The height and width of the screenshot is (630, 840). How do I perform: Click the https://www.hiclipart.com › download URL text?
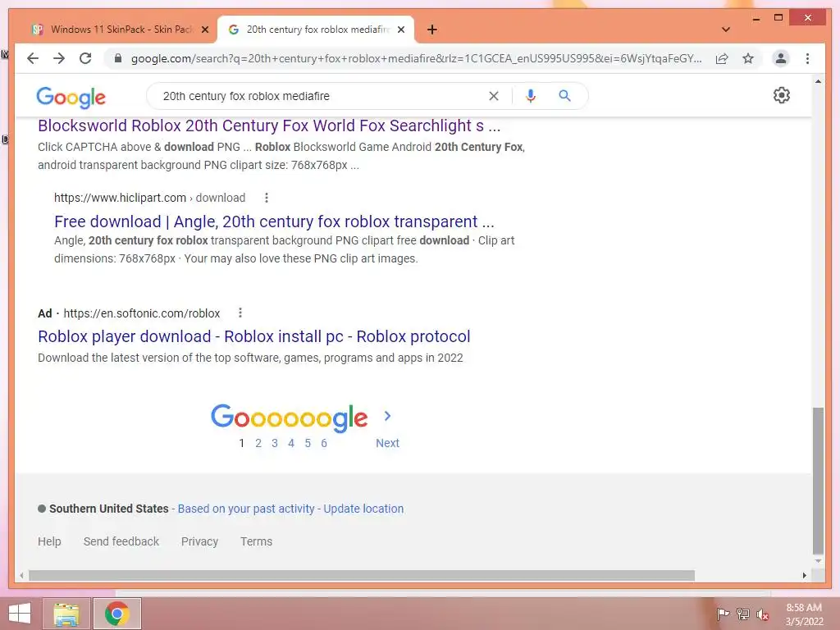coord(149,198)
